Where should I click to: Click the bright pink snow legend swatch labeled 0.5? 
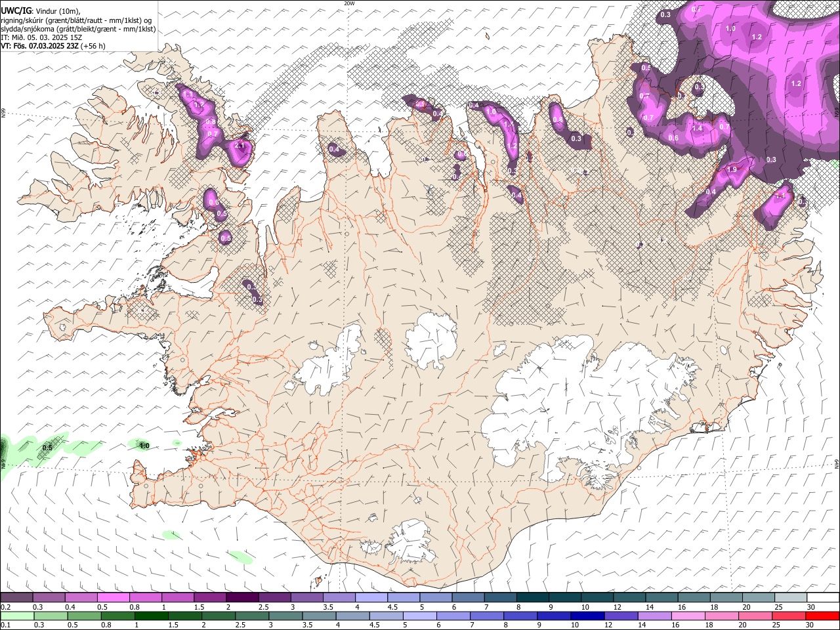click(x=113, y=598)
